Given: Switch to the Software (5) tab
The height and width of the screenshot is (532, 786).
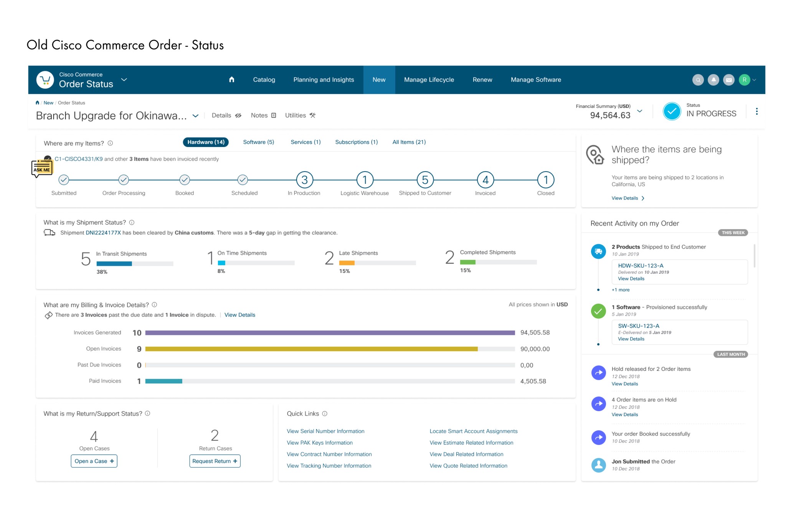Looking at the screenshot, I should [x=258, y=142].
